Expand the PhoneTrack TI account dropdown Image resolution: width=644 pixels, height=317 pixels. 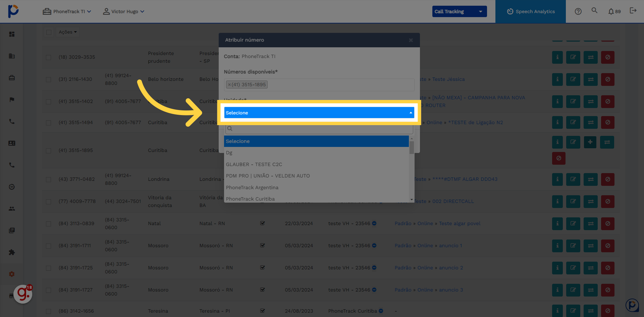click(67, 11)
